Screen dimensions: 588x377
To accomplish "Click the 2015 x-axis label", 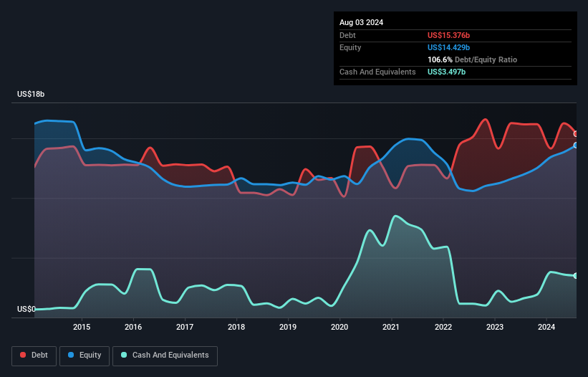I will click(82, 327).
